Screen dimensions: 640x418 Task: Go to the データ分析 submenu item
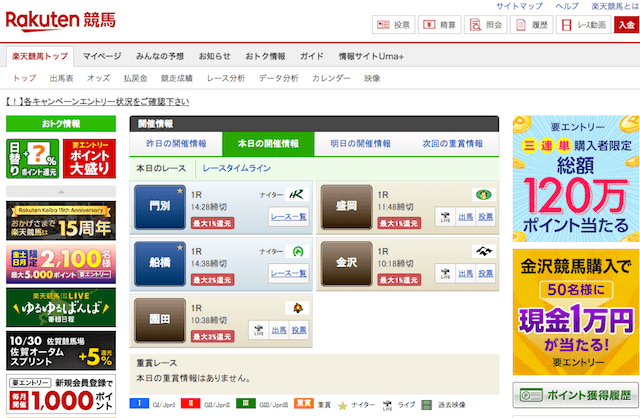[x=278, y=78]
